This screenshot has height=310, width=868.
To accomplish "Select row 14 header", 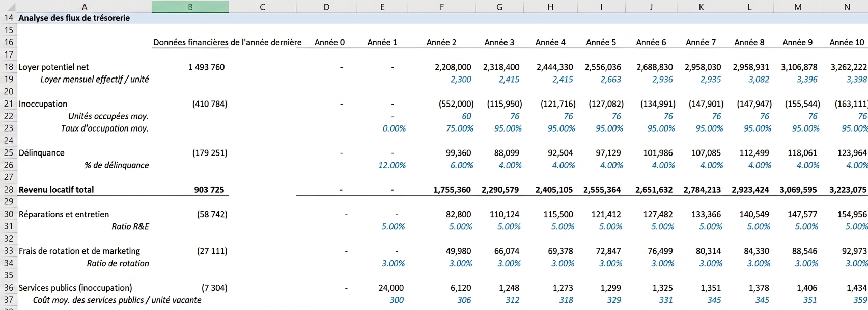I will click(8, 18).
